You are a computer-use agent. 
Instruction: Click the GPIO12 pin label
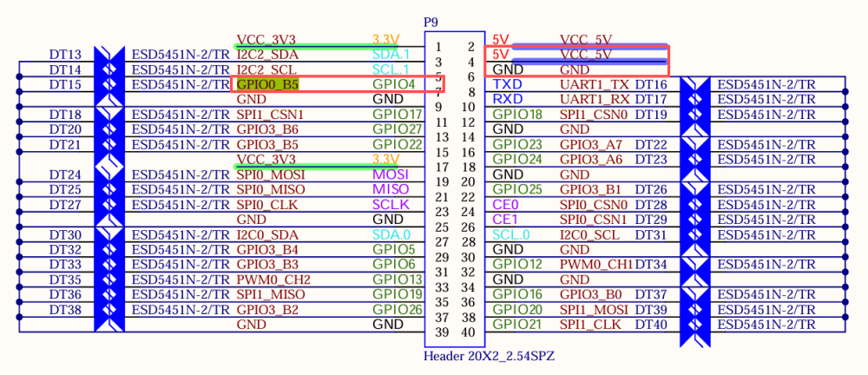pos(517,265)
